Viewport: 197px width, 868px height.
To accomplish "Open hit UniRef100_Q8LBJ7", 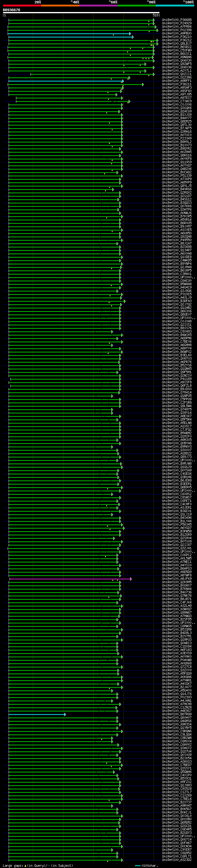I will pyautogui.click(x=177, y=43).
